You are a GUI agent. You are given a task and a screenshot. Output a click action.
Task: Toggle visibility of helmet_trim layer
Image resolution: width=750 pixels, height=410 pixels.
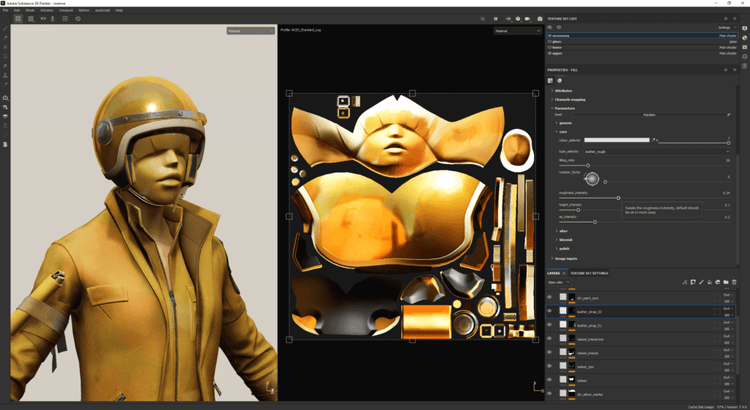point(549,367)
